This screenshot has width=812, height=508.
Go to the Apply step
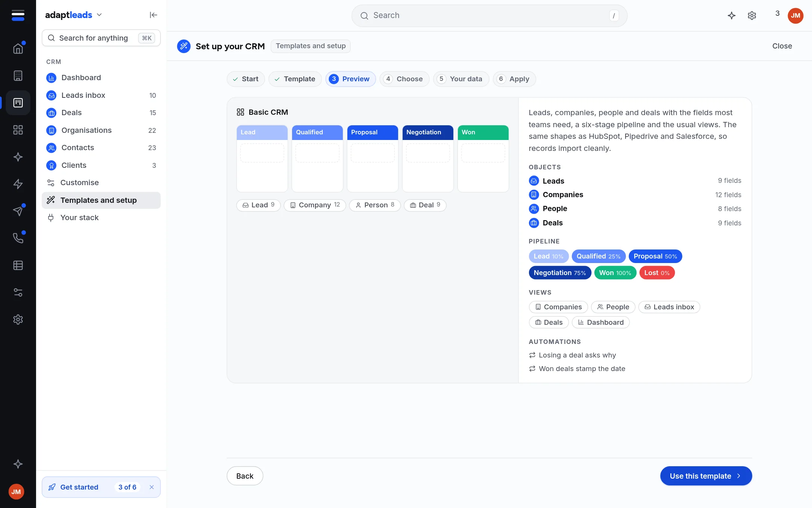tap(514, 79)
